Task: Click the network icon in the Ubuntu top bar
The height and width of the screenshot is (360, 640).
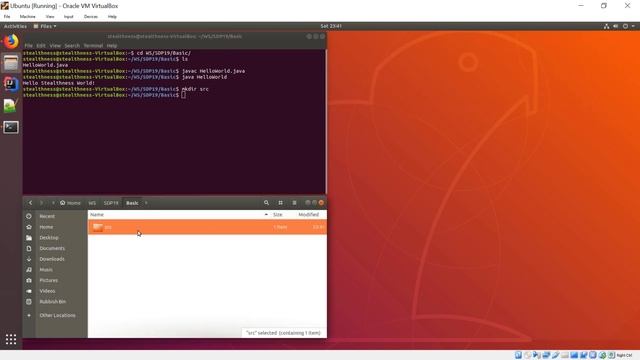Action: (607, 26)
